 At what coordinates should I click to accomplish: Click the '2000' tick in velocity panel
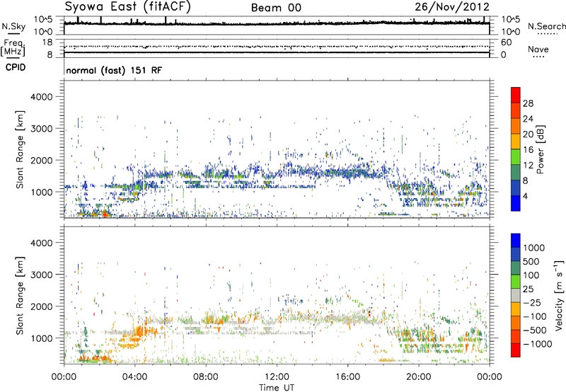(42, 306)
